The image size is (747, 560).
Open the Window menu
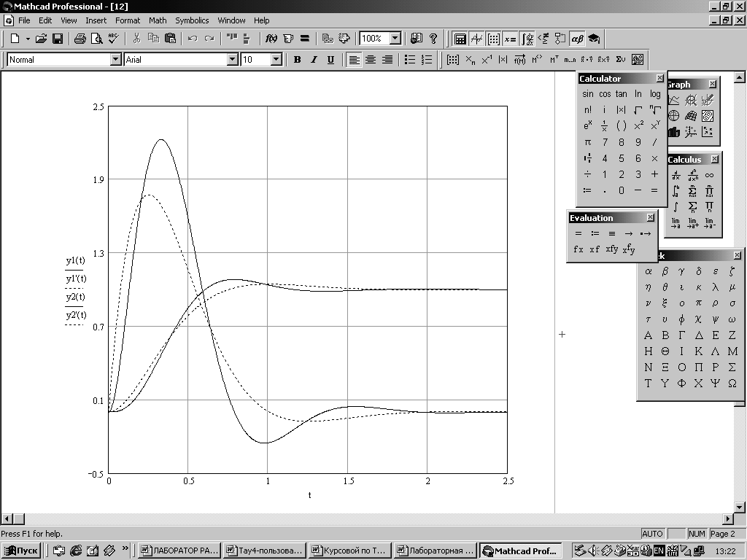pos(231,20)
